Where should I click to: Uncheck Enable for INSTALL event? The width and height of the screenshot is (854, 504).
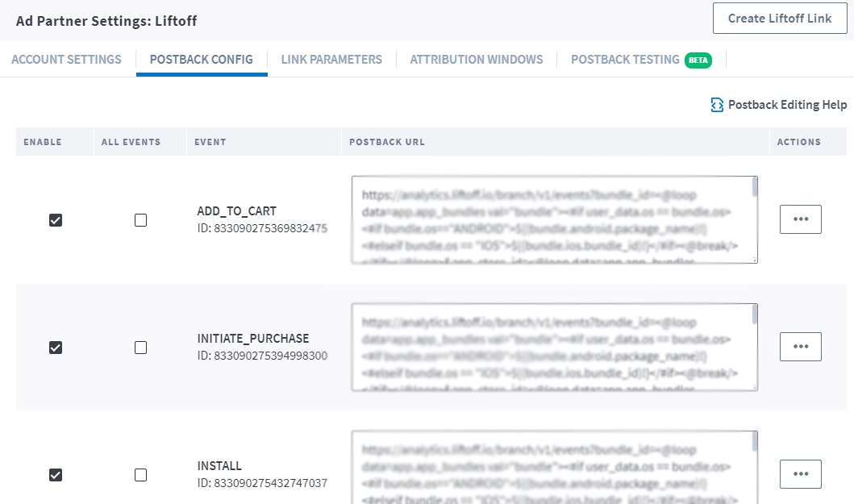[56, 475]
